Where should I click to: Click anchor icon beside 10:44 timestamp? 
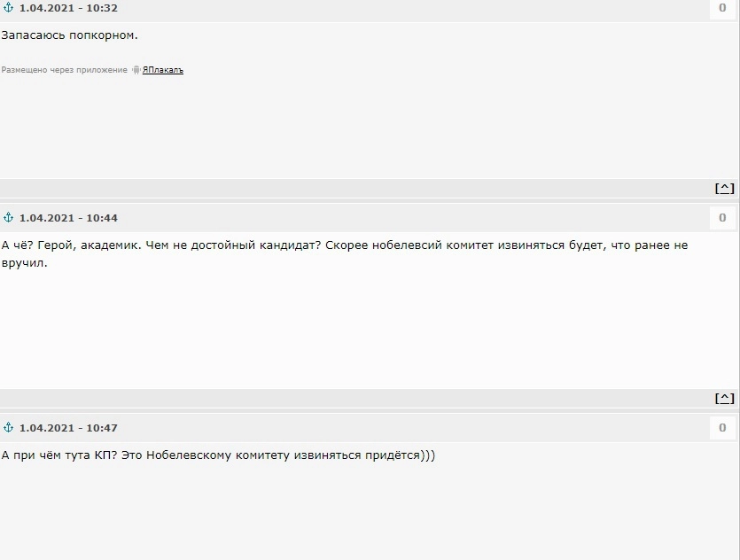point(9,218)
